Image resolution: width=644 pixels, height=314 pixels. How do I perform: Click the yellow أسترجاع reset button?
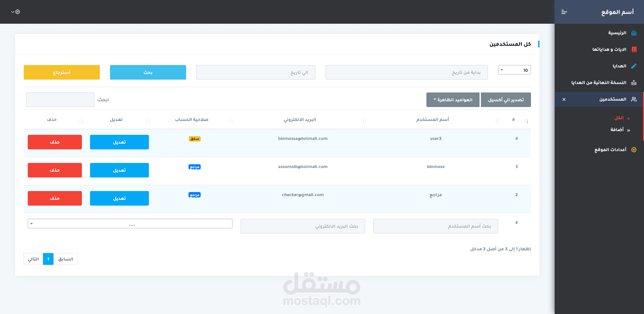click(62, 72)
